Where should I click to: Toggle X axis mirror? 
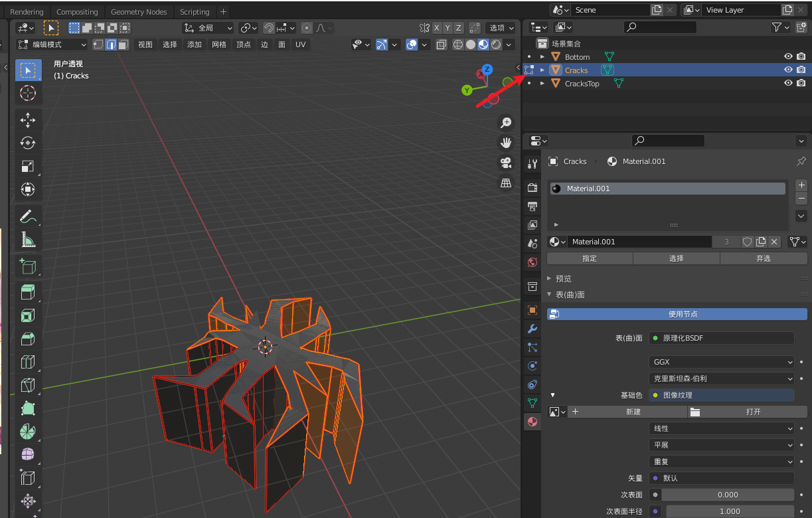pos(437,28)
